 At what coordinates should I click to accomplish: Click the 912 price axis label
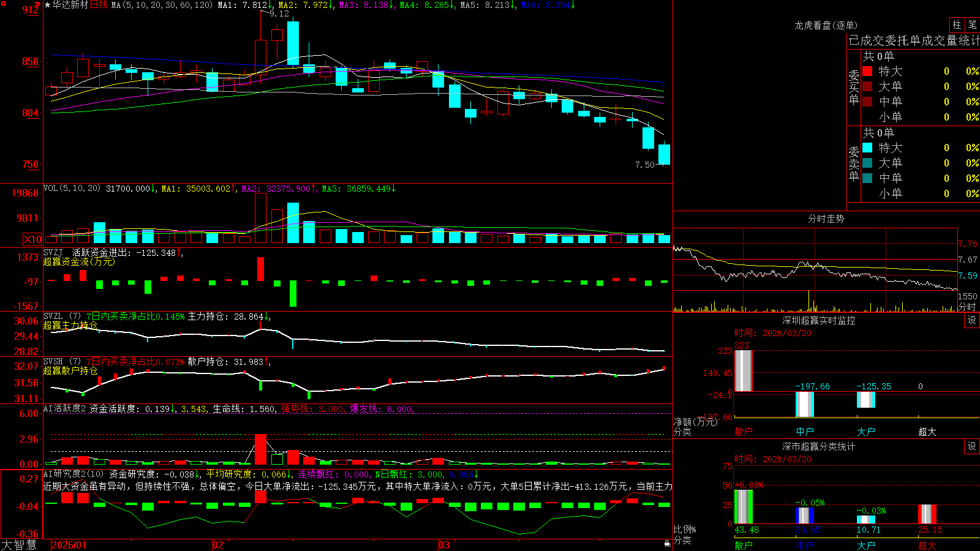pos(31,10)
